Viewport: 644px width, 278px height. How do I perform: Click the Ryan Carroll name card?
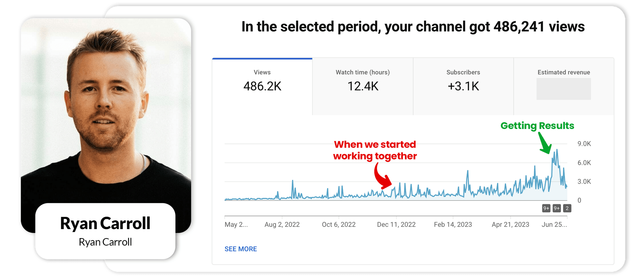105,231
